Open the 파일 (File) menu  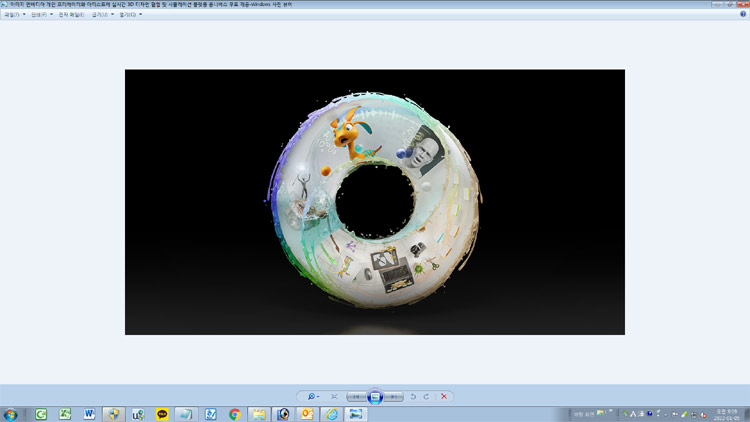tap(14, 15)
